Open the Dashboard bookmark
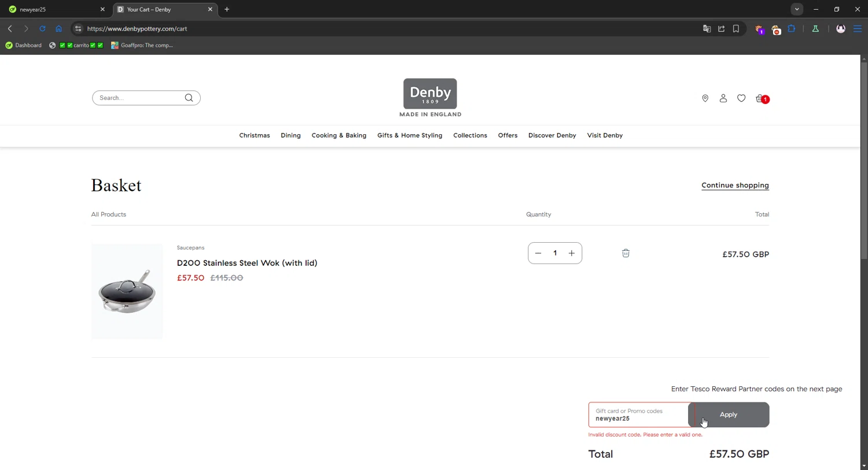The height and width of the screenshot is (470, 868). [x=23, y=45]
